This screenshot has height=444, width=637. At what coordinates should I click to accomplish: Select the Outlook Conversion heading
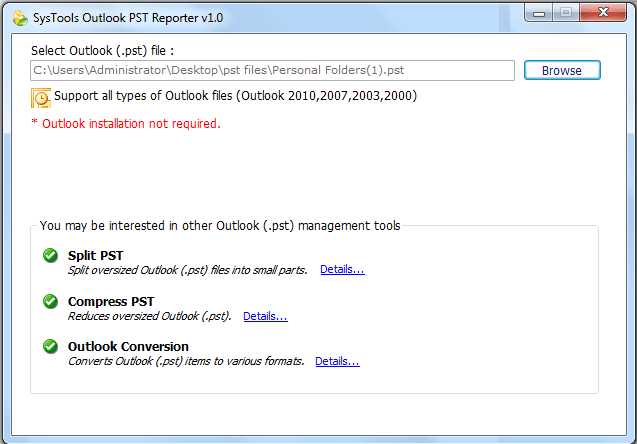128,347
